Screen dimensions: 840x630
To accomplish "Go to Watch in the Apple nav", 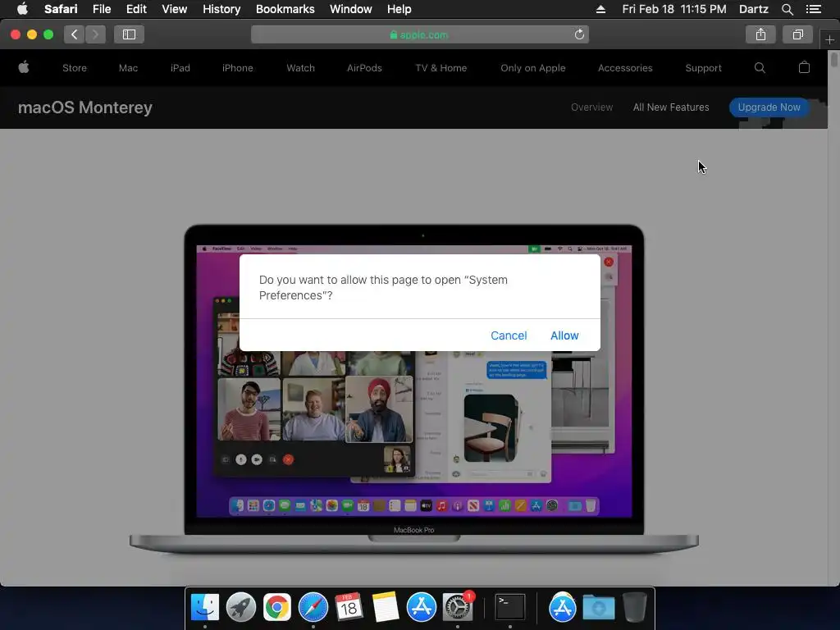I will point(300,68).
